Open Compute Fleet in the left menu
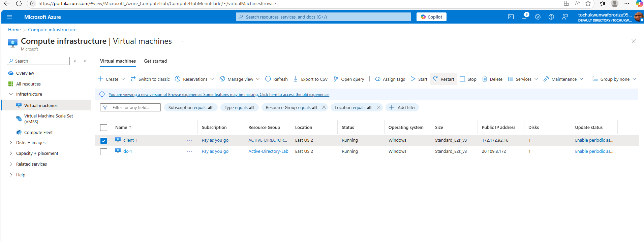This screenshot has width=644, height=241. click(38, 133)
